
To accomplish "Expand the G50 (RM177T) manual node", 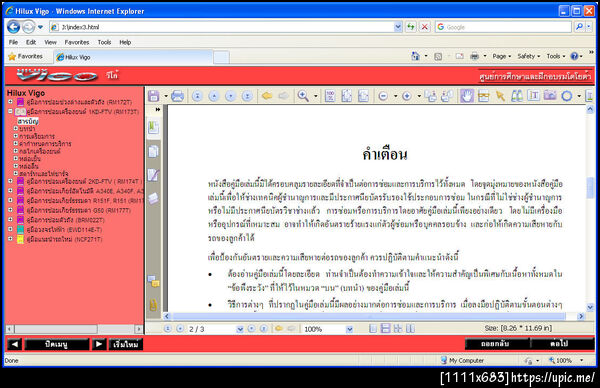I will click(11, 210).
